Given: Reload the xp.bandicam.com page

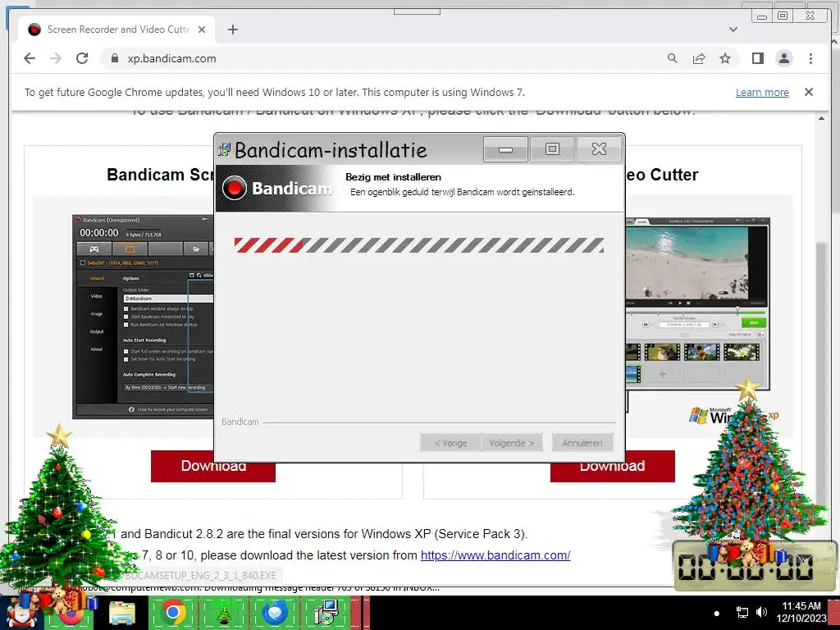Looking at the screenshot, I should (x=82, y=58).
